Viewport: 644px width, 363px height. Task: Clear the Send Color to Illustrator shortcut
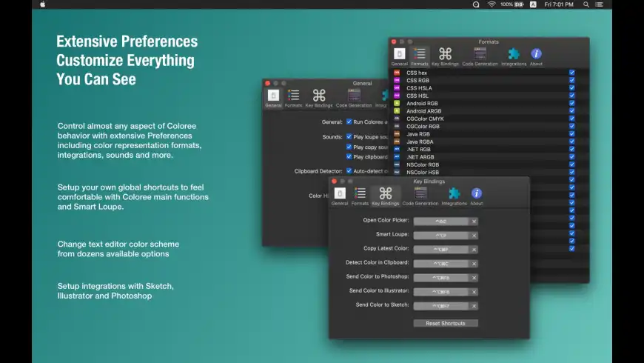pyautogui.click(x=474, y=292)
